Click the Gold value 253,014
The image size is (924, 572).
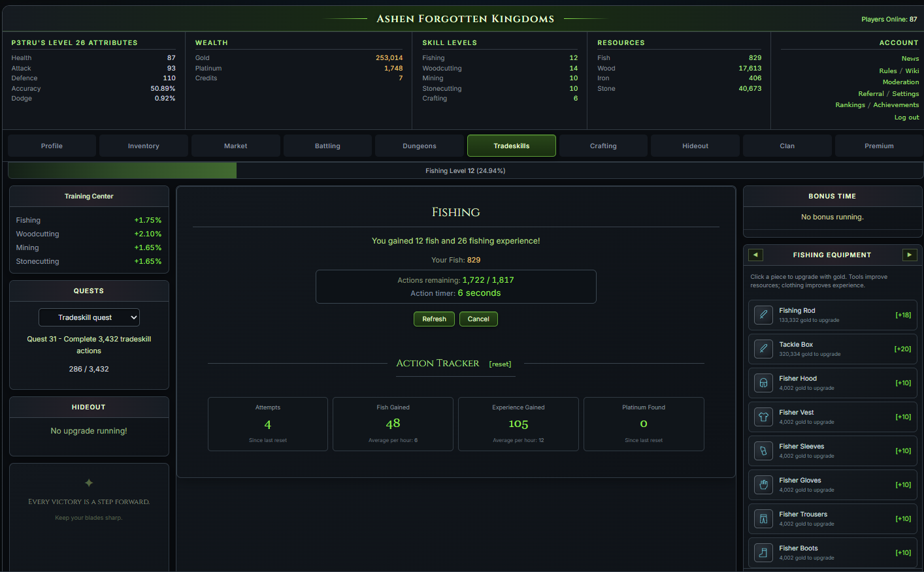(x=389, y=57)
